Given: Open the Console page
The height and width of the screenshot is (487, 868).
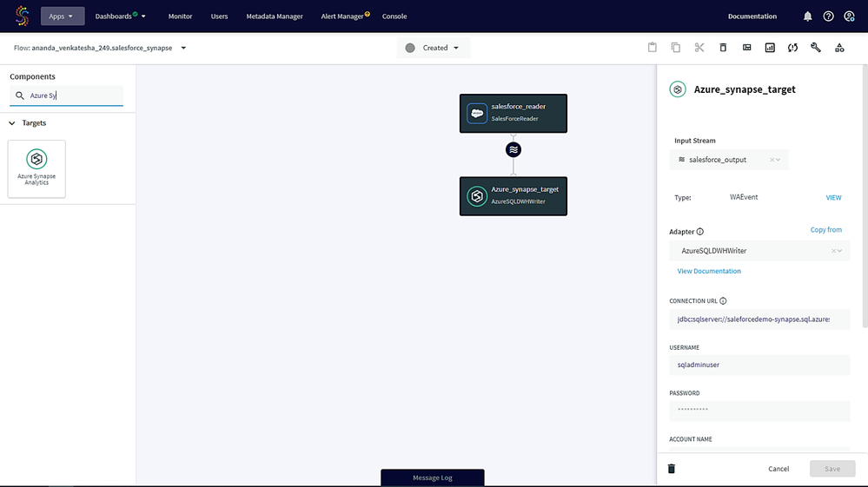Looking at the screenshot, I should pos(394,16).
